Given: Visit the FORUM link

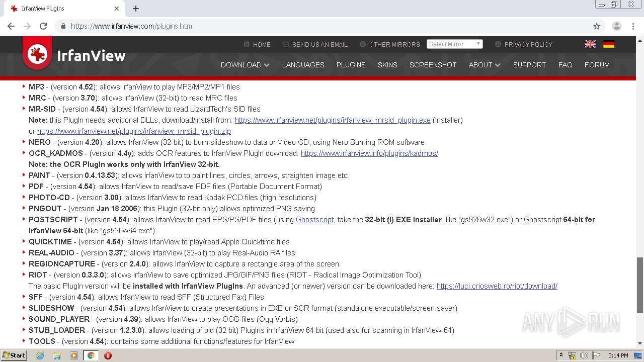Looking at the screenshot, I should tap(597, 65).
